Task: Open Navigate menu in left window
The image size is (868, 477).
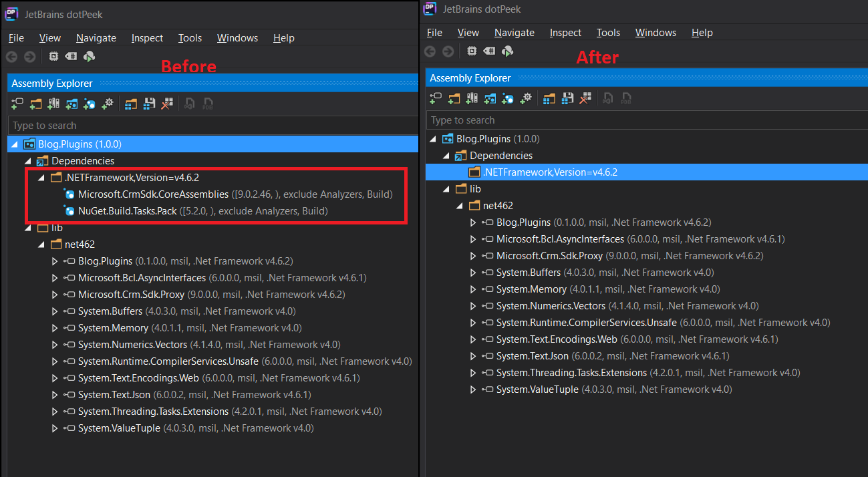Action: tap(96, 38)
